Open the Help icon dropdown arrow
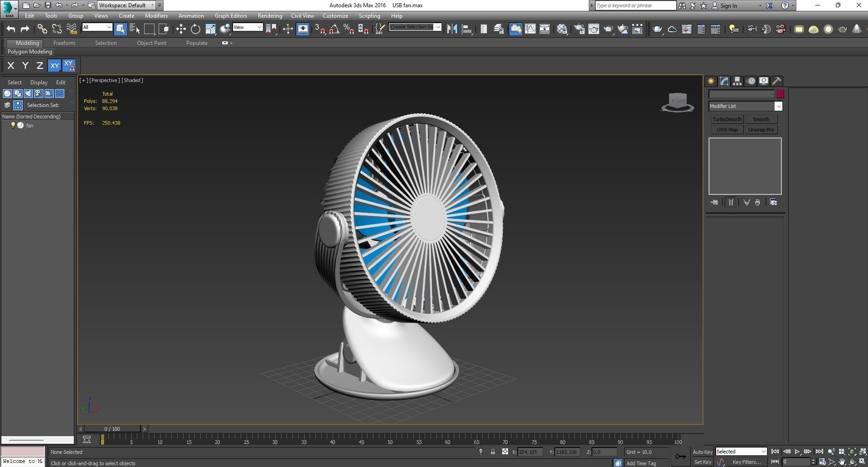Screen dimensions: 868x467 point(793,5)
